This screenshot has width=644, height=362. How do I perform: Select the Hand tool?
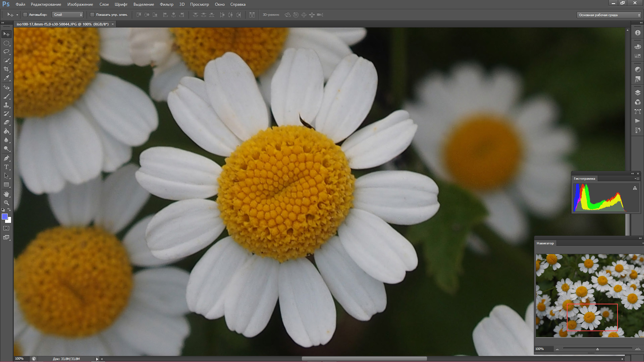pyautogui.click(x=6, y=194)
